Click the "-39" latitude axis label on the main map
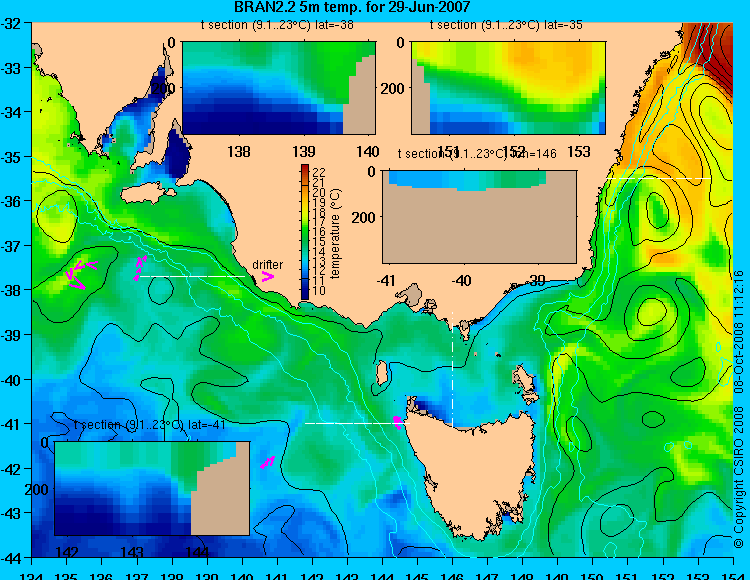The height and width of the screenshot is (580, 750). tap(11, 335)
